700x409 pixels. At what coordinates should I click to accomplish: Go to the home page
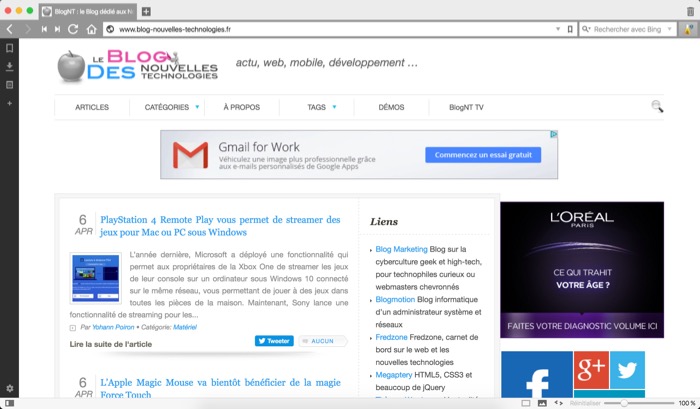(92, 29)
